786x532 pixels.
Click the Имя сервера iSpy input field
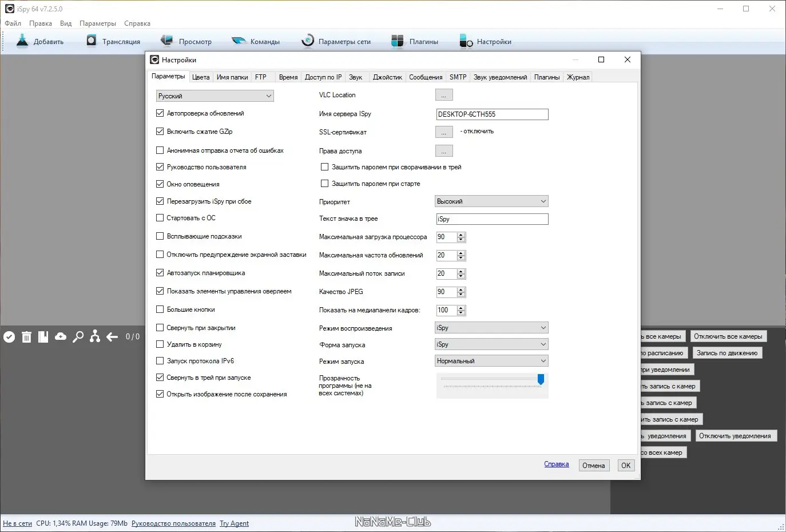492,114
